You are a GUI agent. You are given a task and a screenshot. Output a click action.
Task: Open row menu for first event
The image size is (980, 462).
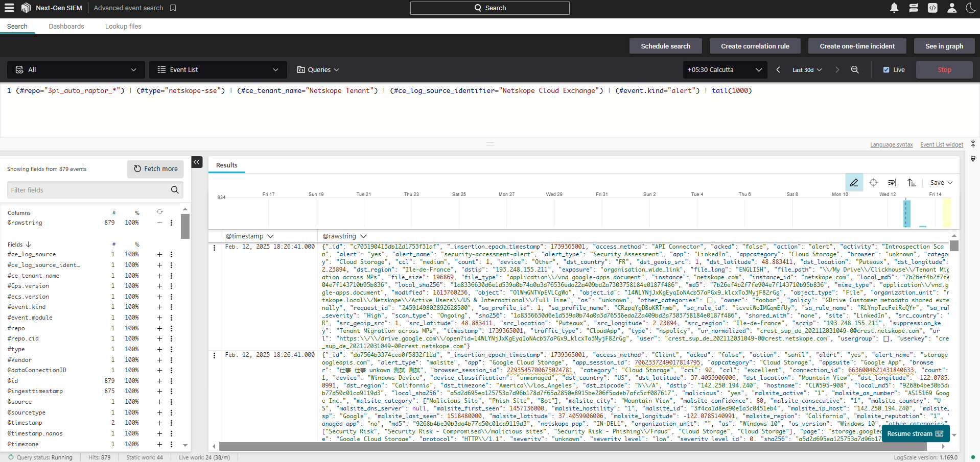click(x=214, y=248)
